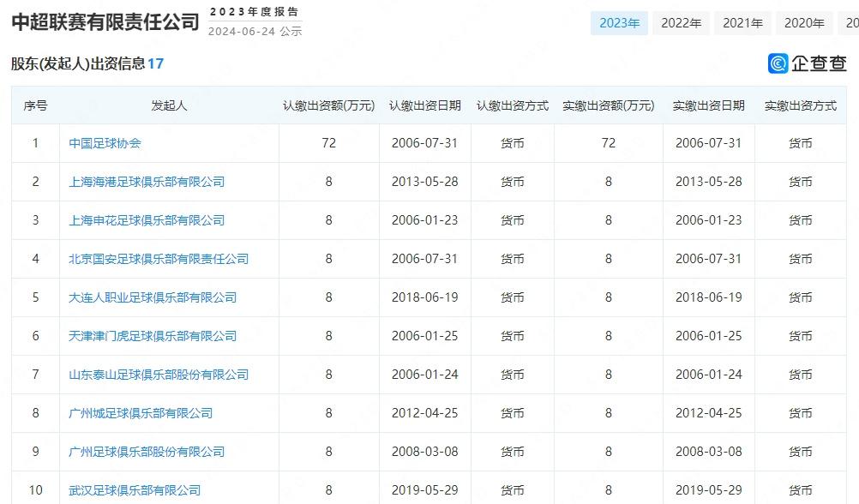This screenshot has width=859, height=504.
Task: Switch to the 2023年 report tab
Action: click(x=619, y=23)
